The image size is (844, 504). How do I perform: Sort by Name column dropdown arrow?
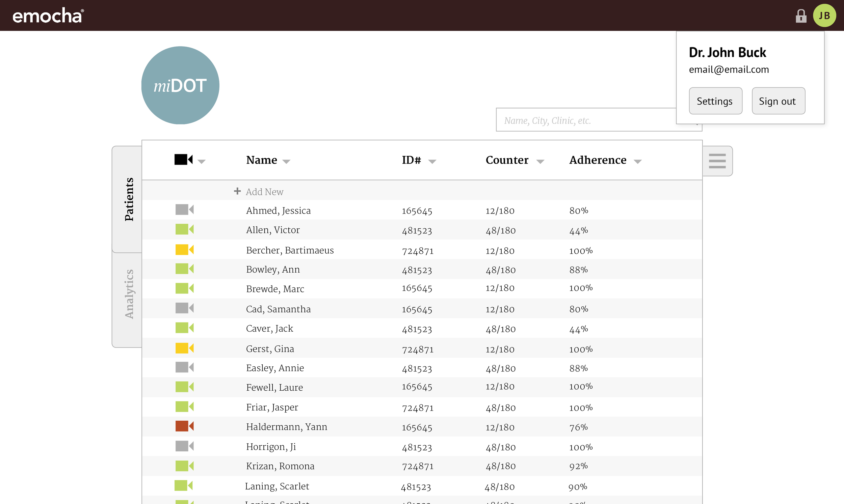[286, 162]
